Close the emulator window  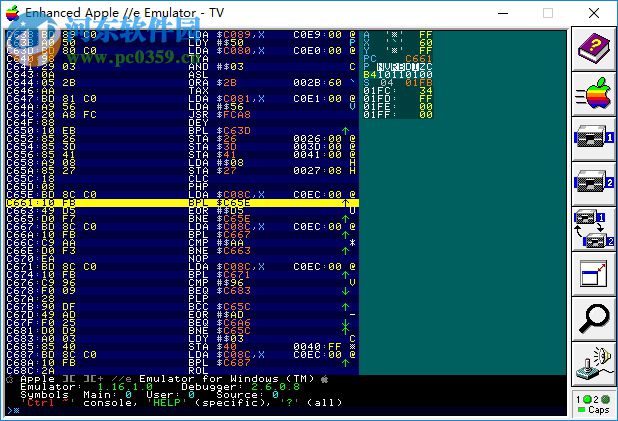[594, 13]
